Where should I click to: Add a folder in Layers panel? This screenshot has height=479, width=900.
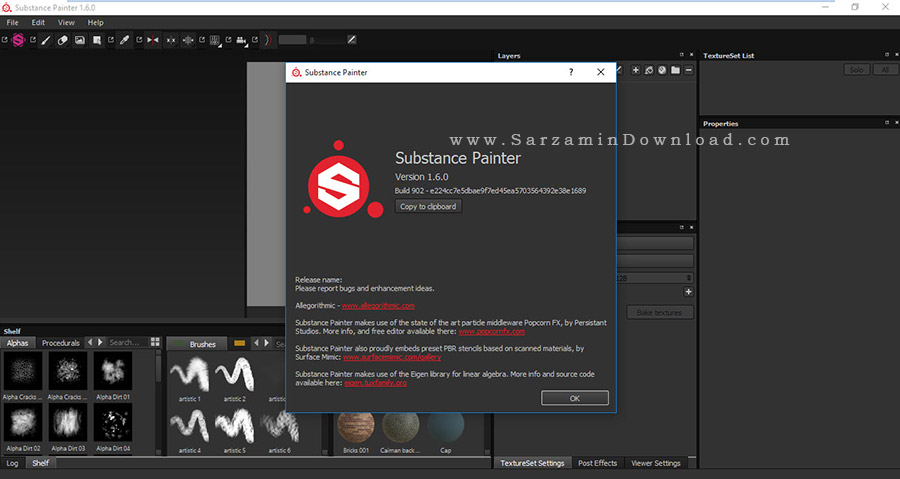(x=675, y=70)
